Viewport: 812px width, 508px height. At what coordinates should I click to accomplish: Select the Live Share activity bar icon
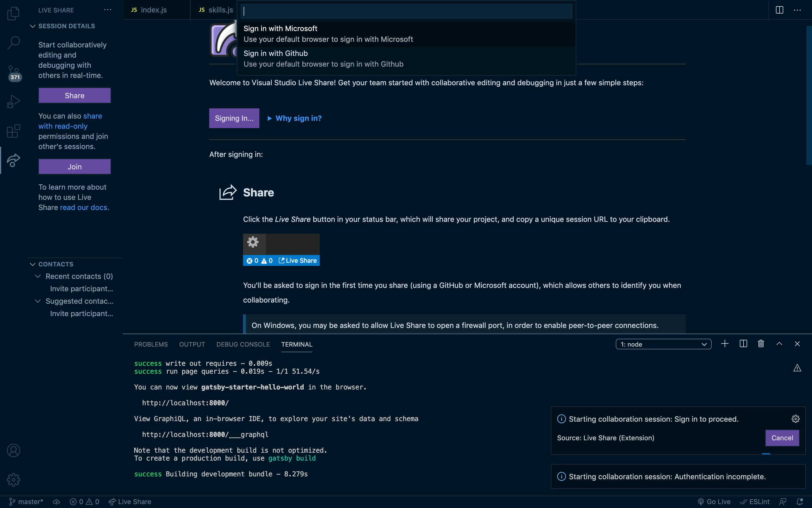pyautogui.click(x=14, y=160)
